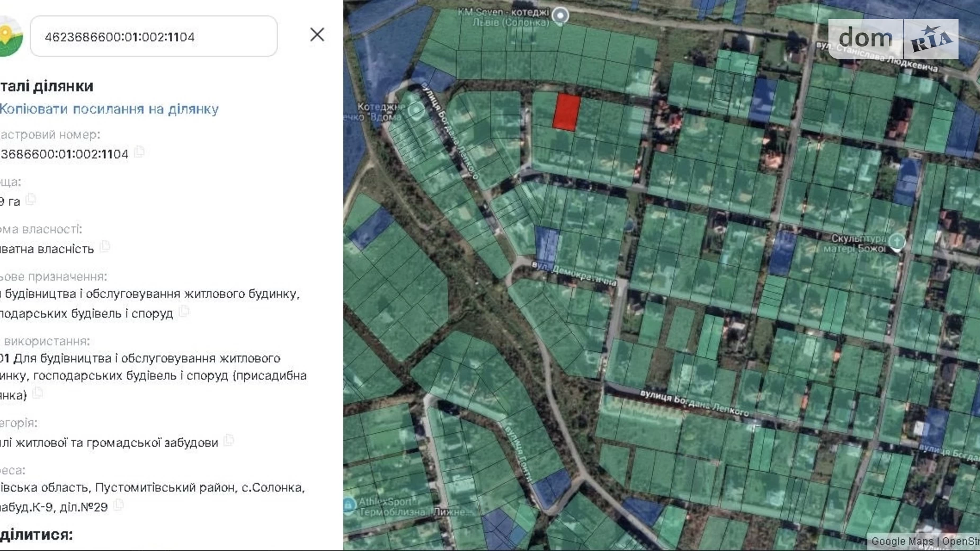Click the map logo icon beside search
The image size is (980, 551).
(x=11, y=36)
